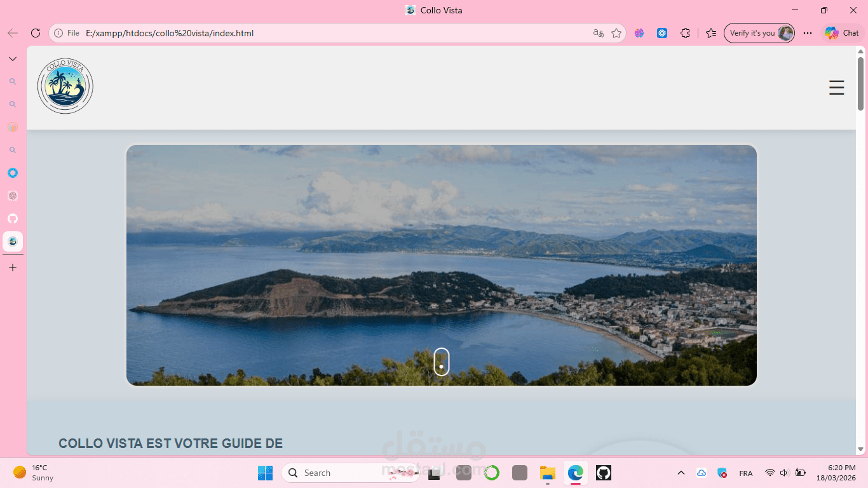Expand the hidden system tray icons
The height and width of the screenshot is (488, 868).
(681, 473)
